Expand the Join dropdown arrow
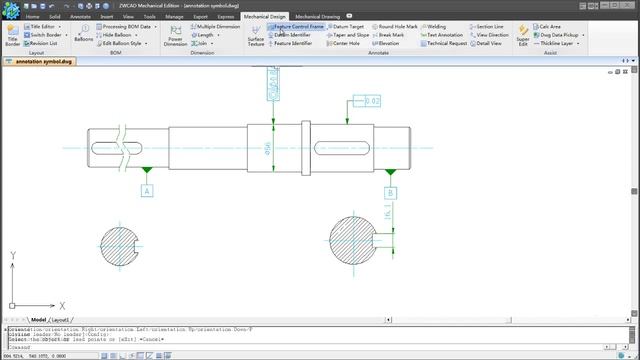Image resolution: width=640 pixels, height=360 pixels. 212,43
